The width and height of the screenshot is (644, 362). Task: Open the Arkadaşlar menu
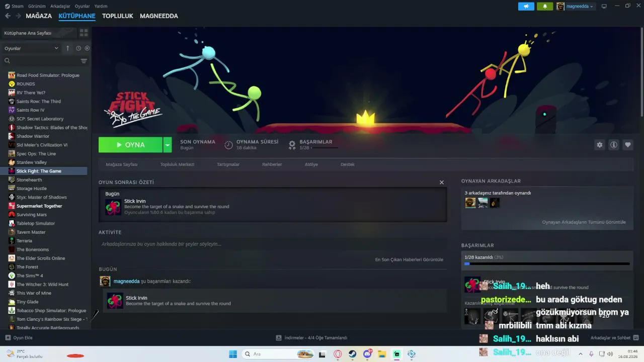coord(60,6)
